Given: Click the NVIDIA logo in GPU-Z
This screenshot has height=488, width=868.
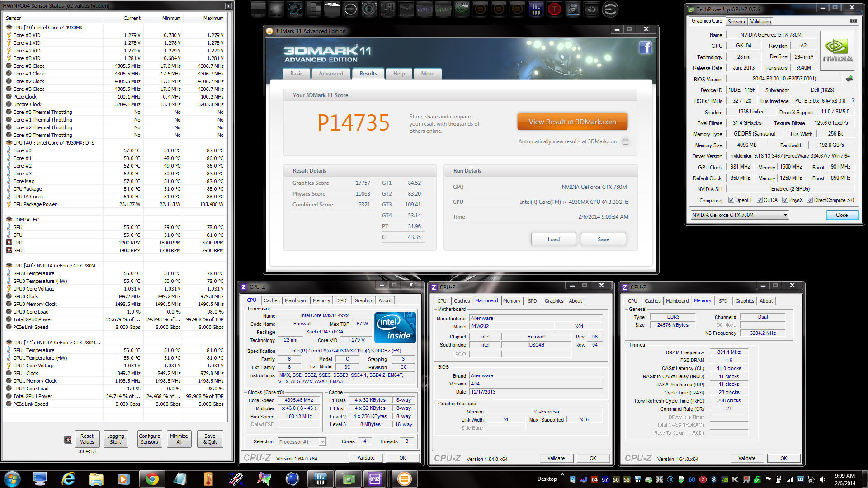Looking at the screenshot, I should coord(837,51).
